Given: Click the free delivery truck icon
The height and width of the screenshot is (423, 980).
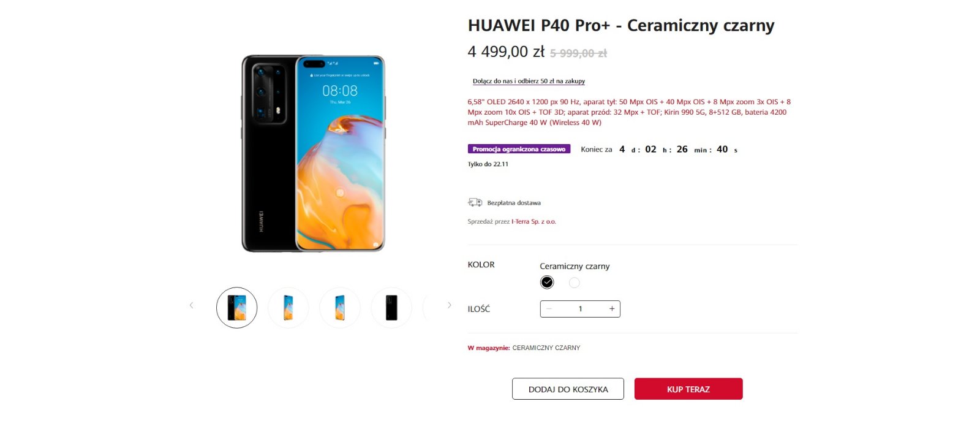Looking at the screenshot, I should point(475,202).
